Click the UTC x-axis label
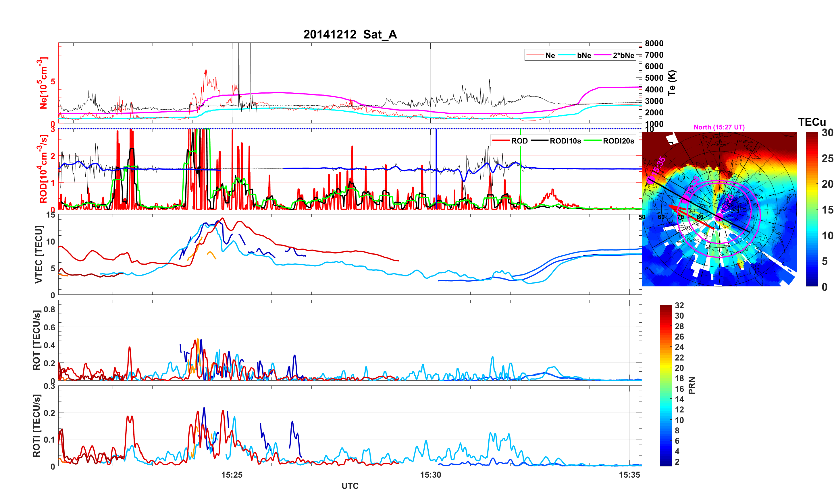 pos(350,486)
